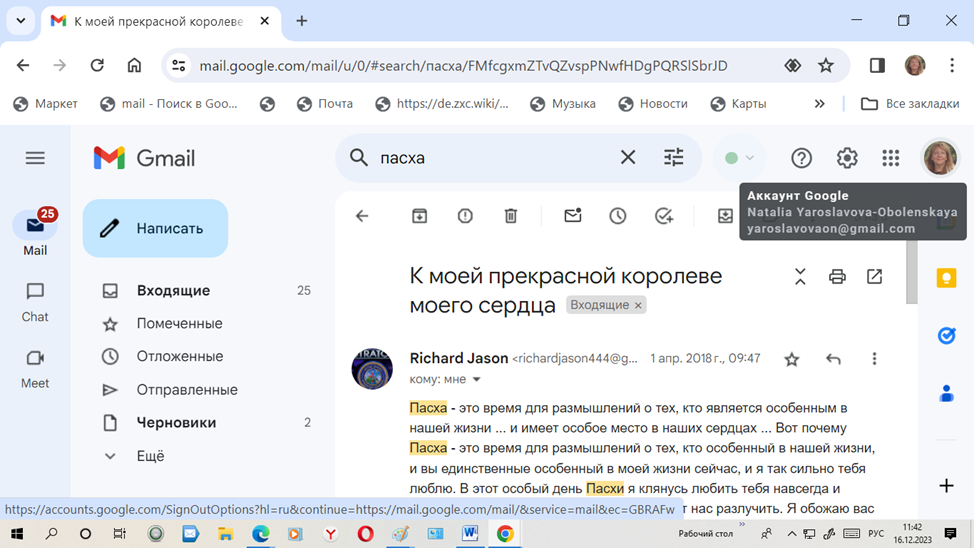Open the Новости bookmark

coord(653,104)
